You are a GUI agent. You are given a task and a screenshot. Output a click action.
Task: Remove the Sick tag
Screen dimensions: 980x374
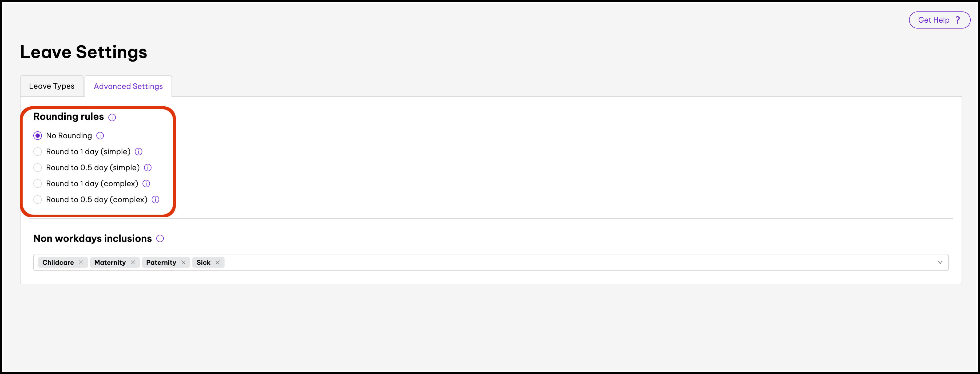pyautogui.click(x=218, y=263)
